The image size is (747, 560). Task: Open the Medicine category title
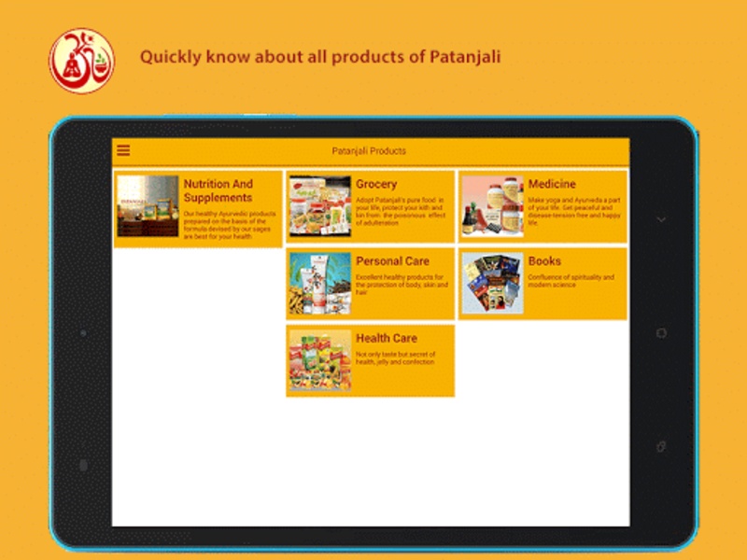click(x=552, y=184)
